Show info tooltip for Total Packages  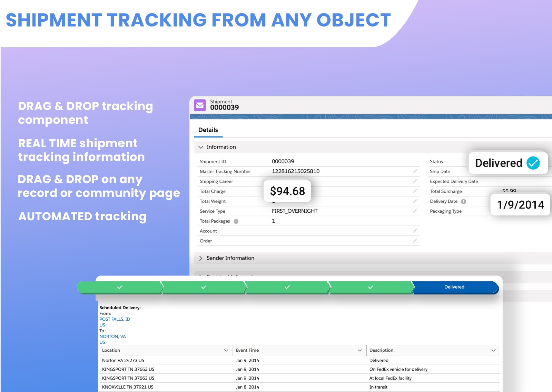click(x=236, y=221)
